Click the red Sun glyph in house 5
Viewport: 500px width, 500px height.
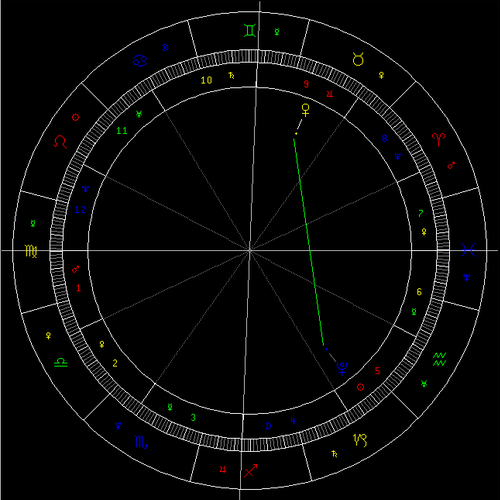click(x=360, y=387)
